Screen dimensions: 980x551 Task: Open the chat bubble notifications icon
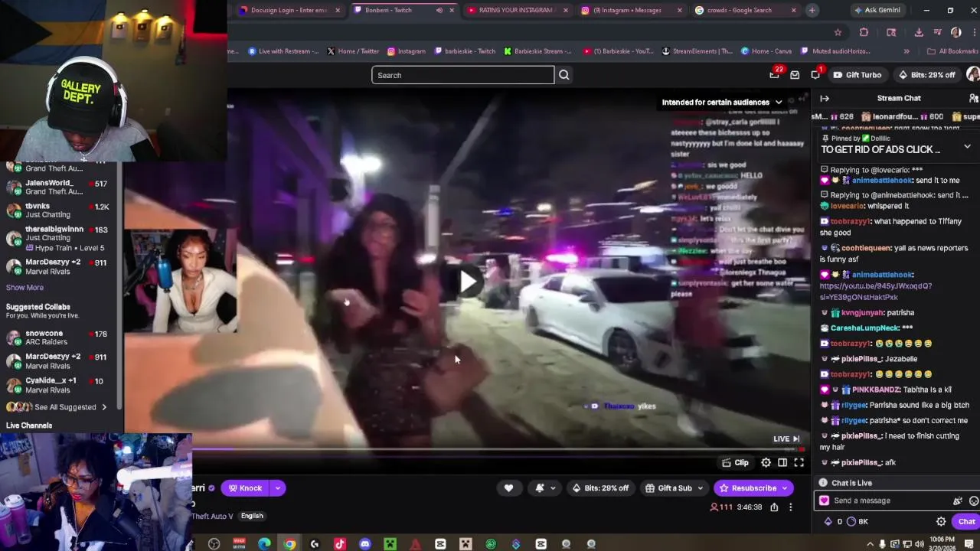coord(815,74)
